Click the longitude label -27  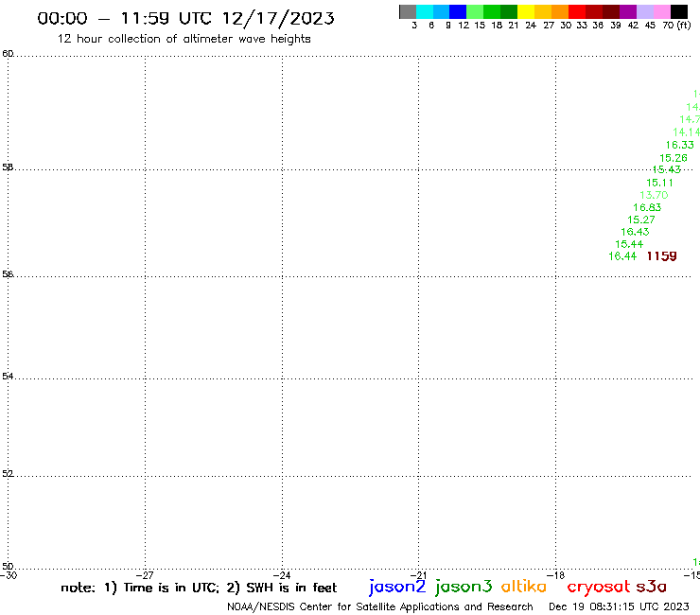click(x=145, y=575)
